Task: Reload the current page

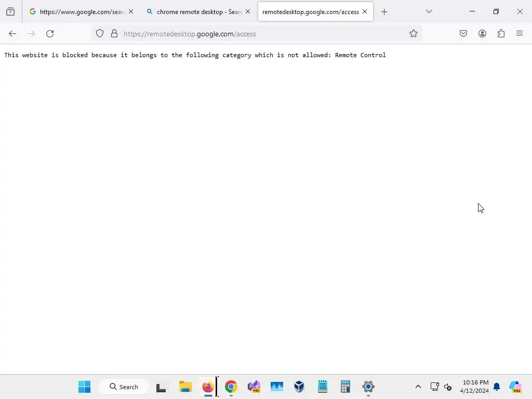Action: click(x=50, y=34)
